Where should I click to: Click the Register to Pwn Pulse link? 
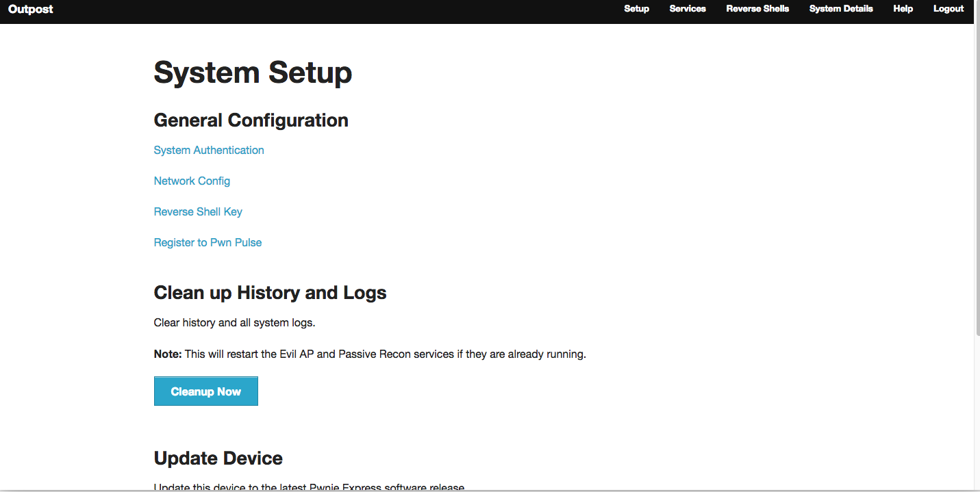[208, 243]
